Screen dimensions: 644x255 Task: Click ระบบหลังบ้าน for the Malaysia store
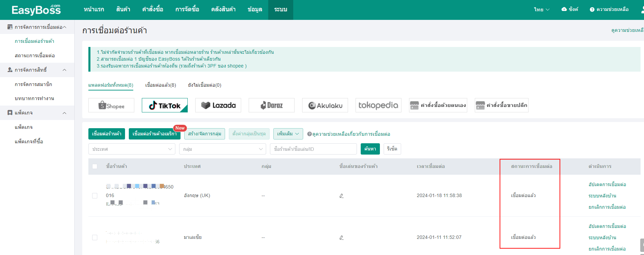(x=602, y=238)
